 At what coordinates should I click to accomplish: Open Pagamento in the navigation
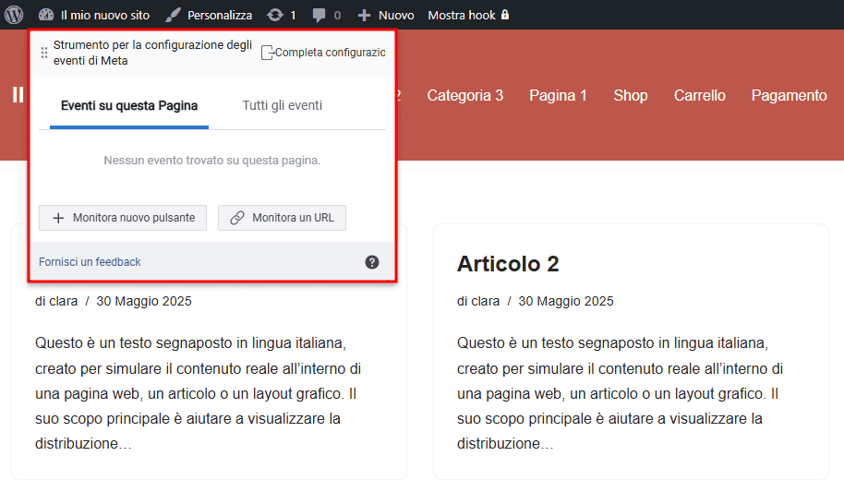pyautogui.click(x=790, y=95)
